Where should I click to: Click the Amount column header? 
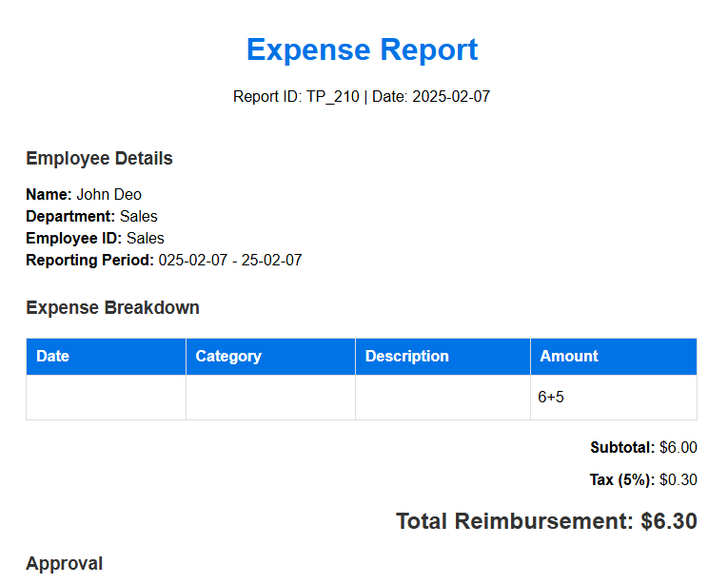click(614, 357)
